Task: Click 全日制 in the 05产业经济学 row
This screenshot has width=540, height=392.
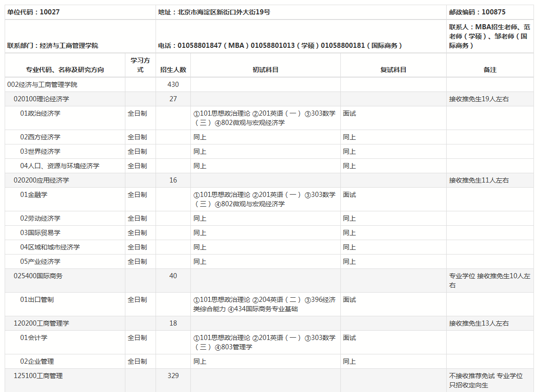Action: tap(137, 261)
